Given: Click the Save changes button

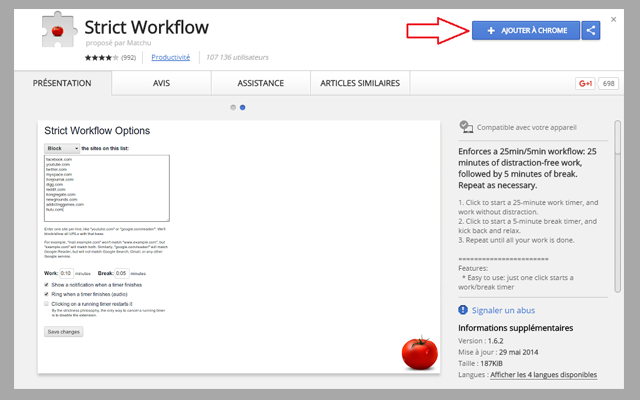Looking at the screenshot, I should [x=64, y=332].
